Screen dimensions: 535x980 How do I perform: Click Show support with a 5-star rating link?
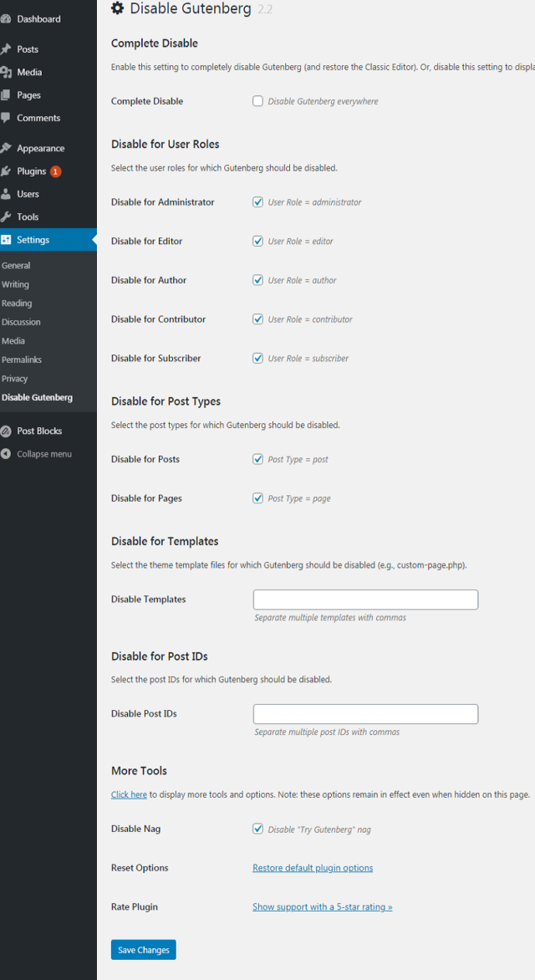click(323, 906)
